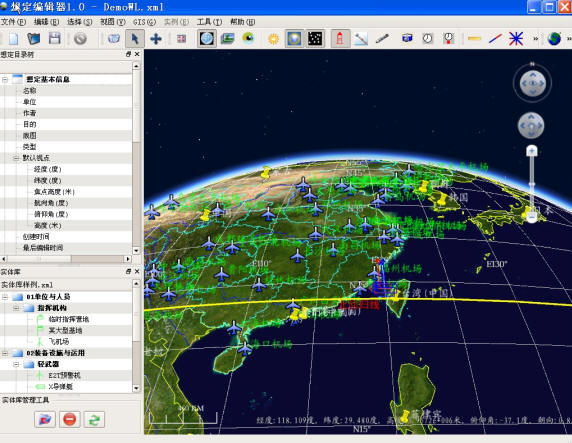
Task: Click the small red grid toolbar icon
Action: [x=181, y=38]
